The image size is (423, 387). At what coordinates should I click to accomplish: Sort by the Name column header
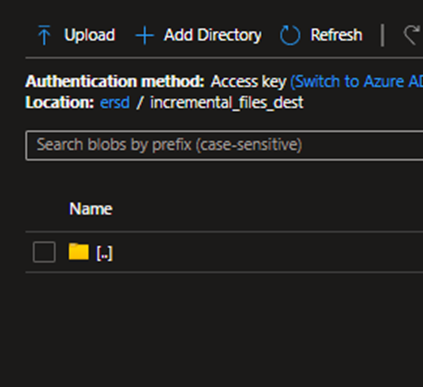(91, 209)
